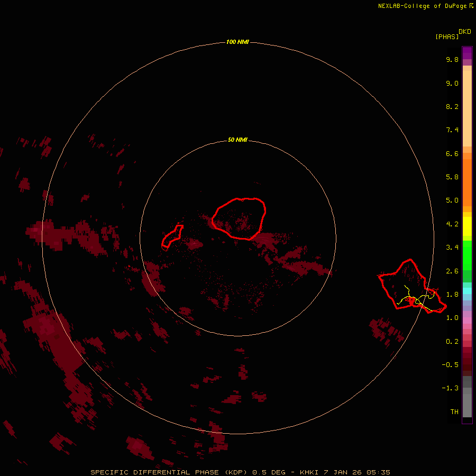Click the 5.8 value on the scale

pos(452,177)
